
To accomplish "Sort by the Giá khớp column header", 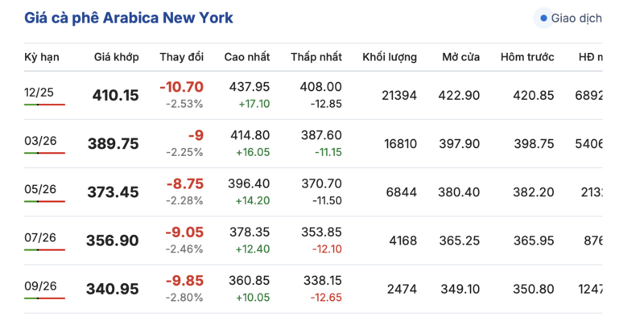I will pyautogui.click(x=116, y=57).
